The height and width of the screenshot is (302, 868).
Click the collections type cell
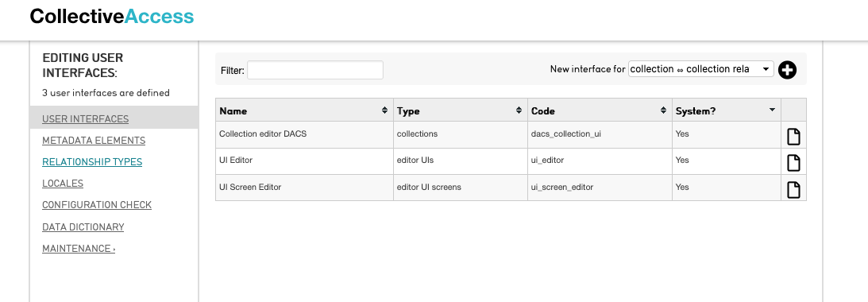[x=461, y=134]
